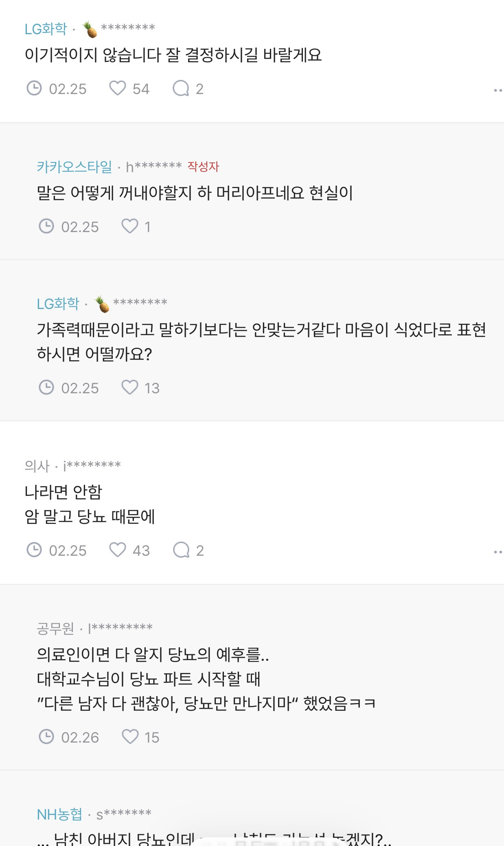
Task: Like the 공무원 reply with 15 hearts
Action: [130, 736]
